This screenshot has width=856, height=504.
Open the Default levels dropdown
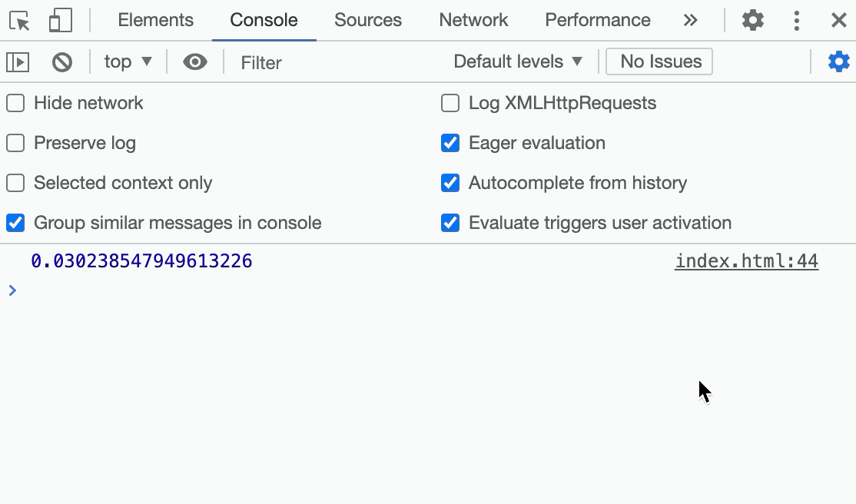[518, 61]
